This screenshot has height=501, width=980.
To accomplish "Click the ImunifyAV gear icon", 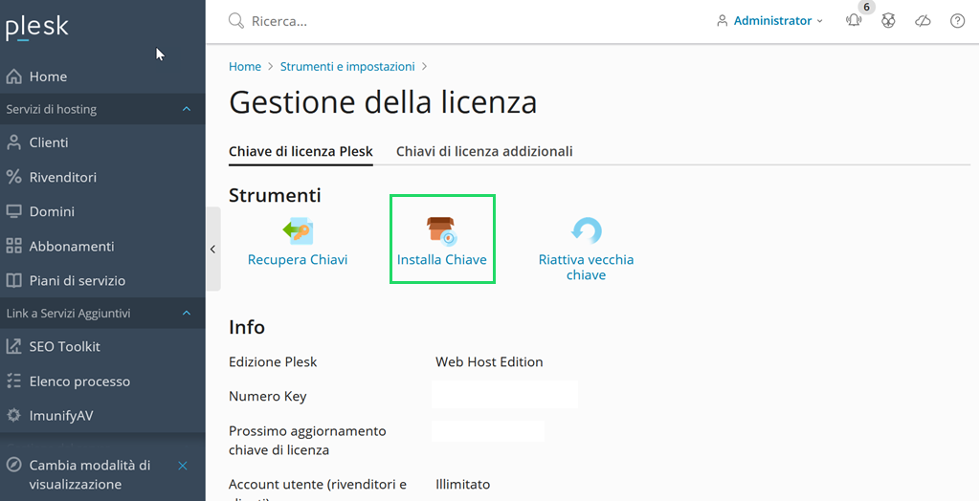I will [13, 415].
